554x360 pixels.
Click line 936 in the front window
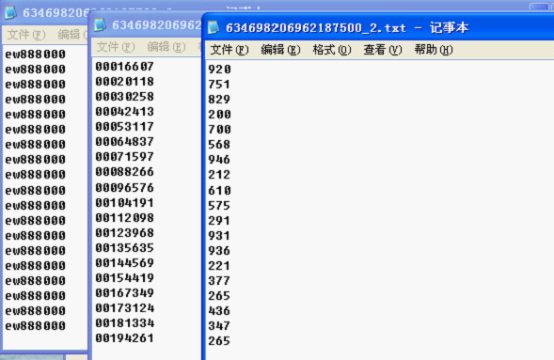219,251
